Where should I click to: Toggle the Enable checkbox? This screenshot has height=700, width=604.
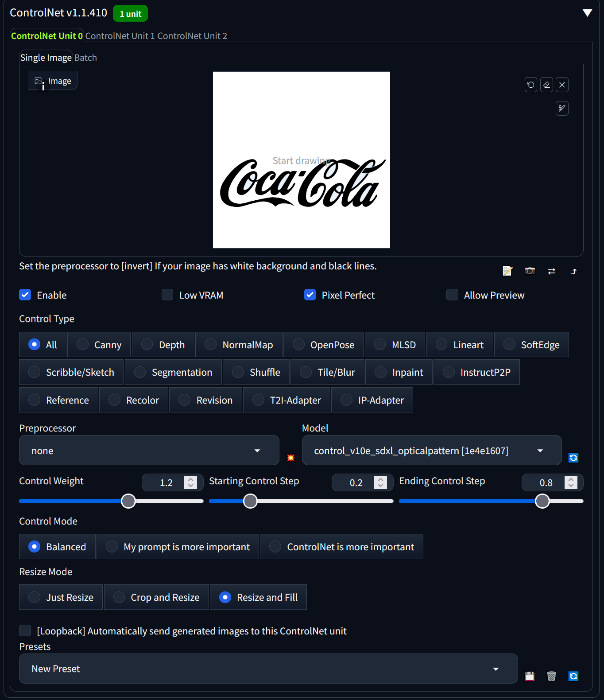click(25, 295)
